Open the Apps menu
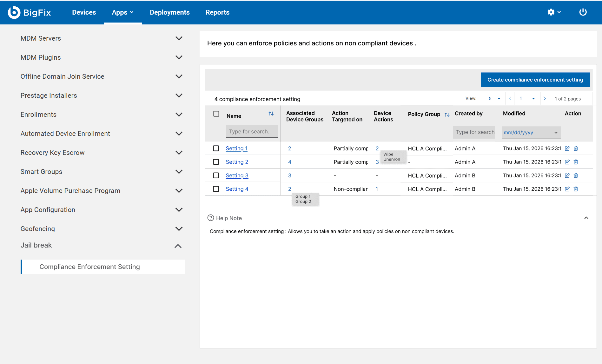The height and width of the screenshot is (364, 602). click(123, 12)
